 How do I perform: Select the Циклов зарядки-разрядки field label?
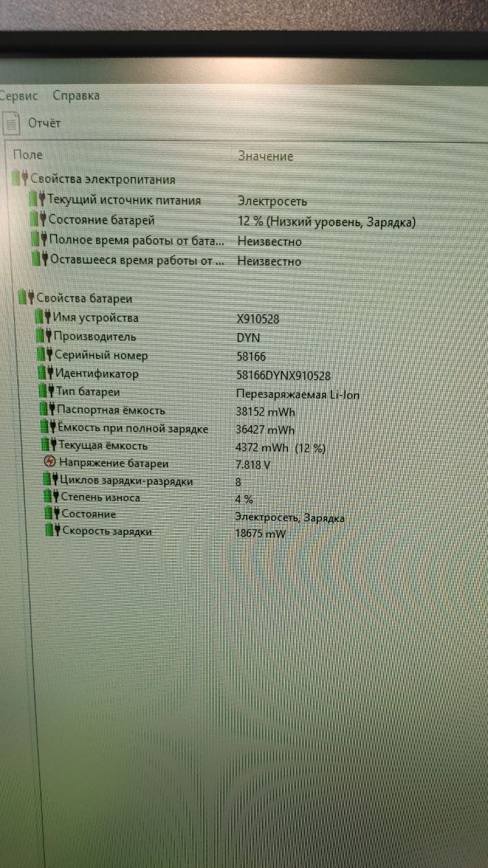(127, 481)
